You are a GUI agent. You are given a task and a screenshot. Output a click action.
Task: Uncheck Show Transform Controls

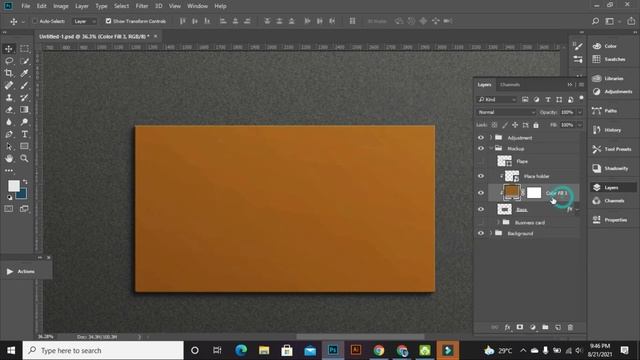coord(108,21)
